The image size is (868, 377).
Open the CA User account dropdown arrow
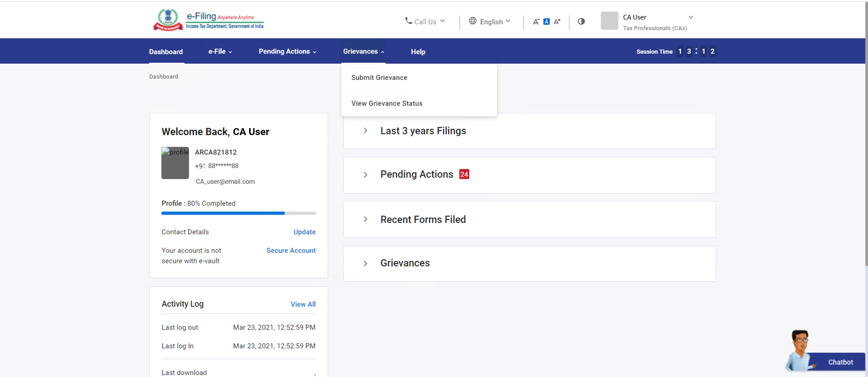point(690,17)
